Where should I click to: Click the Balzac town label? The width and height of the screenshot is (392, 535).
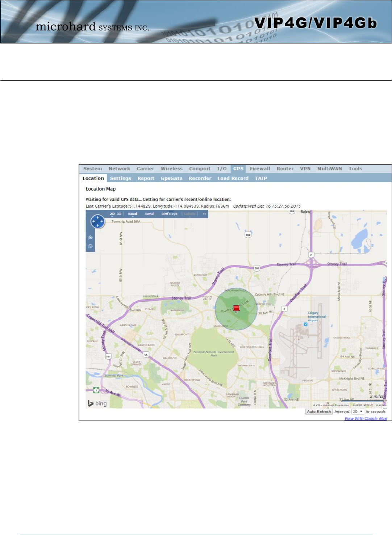click(x=306, y=212)
